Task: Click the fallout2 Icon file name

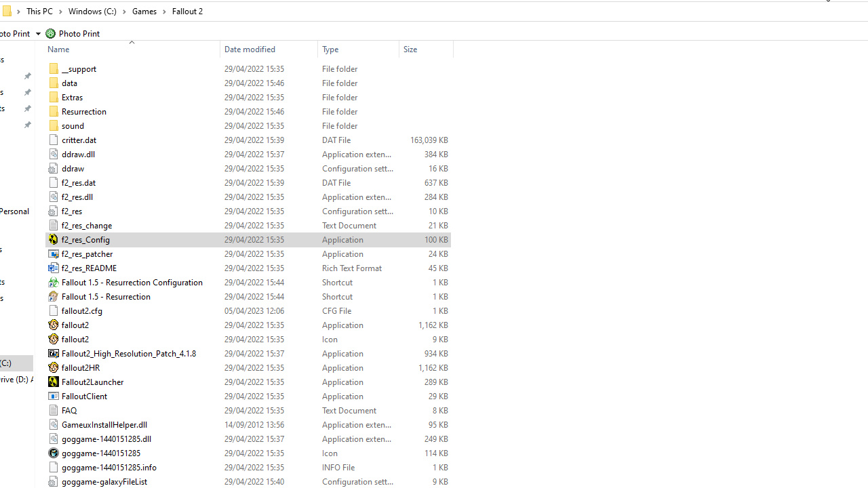Action: pos(75,339)
